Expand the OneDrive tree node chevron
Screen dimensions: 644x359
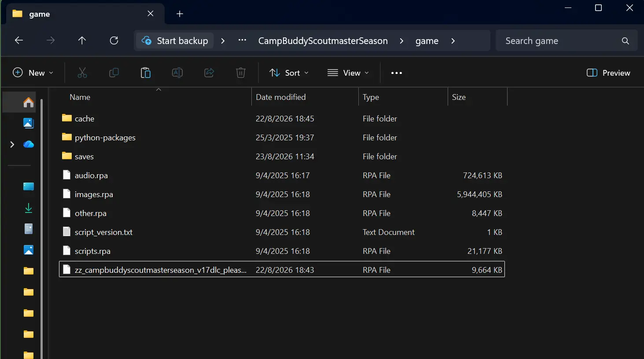tap(12, 144)
